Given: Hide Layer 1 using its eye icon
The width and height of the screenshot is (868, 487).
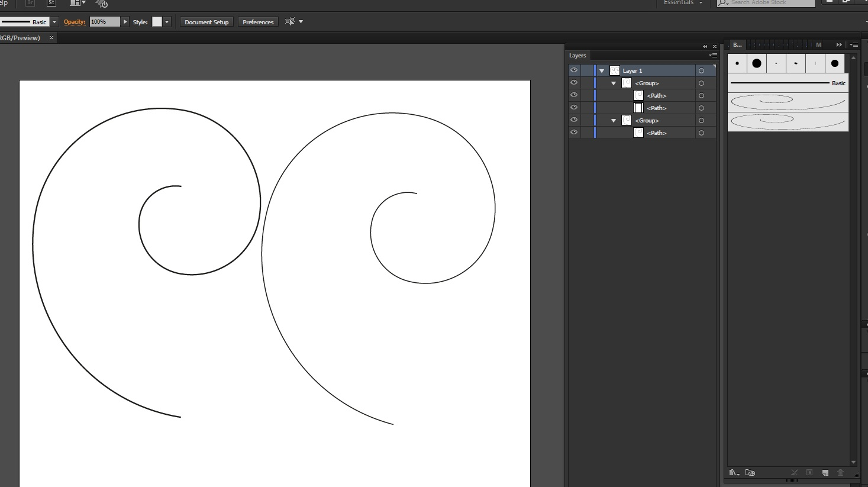Looking at the screenshot, I should coord(573,70).
